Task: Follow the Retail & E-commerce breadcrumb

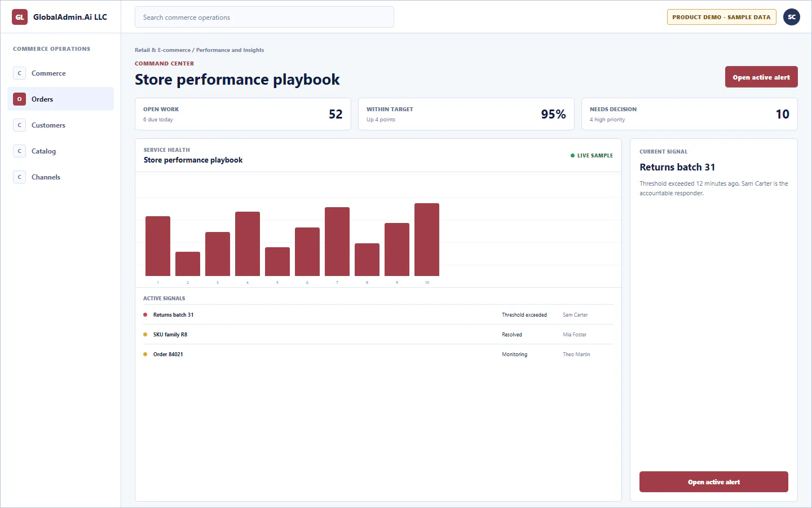Action: tap(162, 50)
